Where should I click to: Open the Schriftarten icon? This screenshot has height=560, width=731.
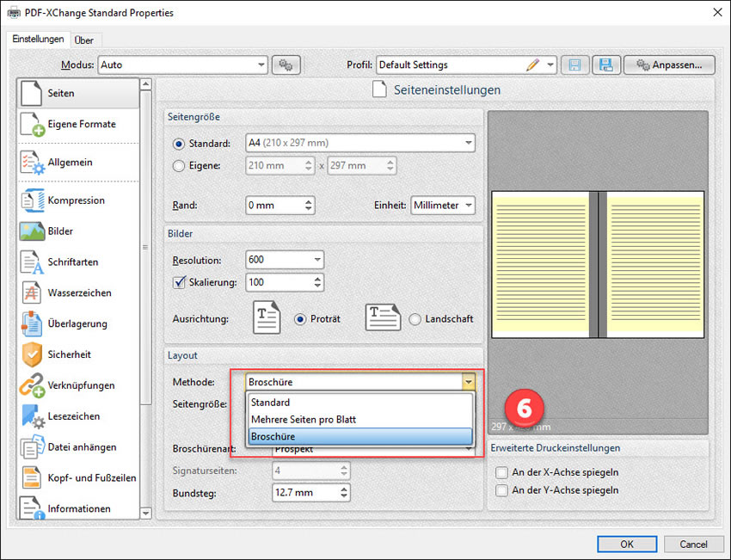pyautogui.click(x=32, y=262)
